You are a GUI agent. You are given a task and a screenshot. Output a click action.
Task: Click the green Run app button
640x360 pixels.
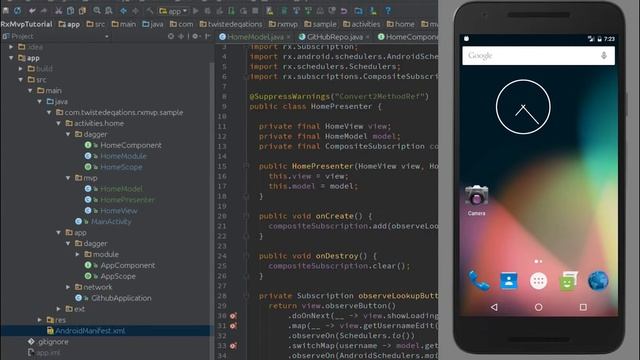coord(196,11)
